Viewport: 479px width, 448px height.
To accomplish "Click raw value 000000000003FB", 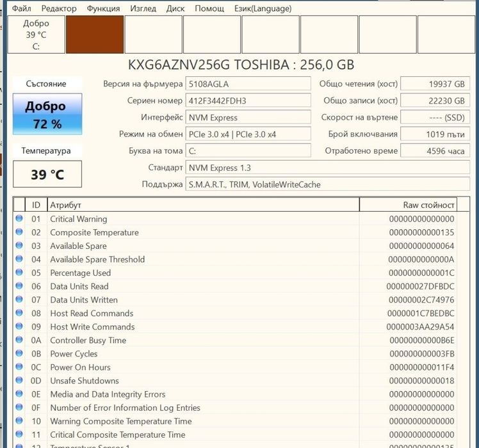I will tap(422, 354).
